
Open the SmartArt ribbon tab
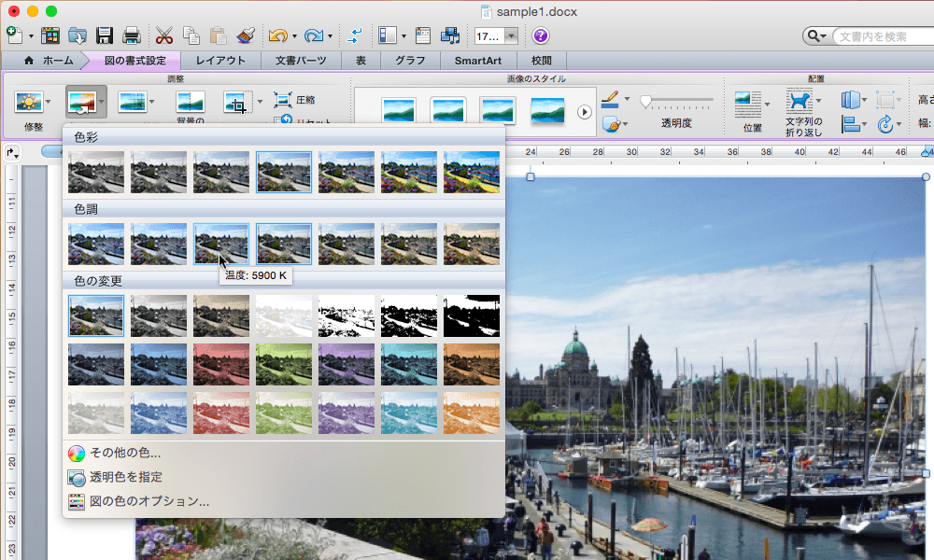pos(478,61)
